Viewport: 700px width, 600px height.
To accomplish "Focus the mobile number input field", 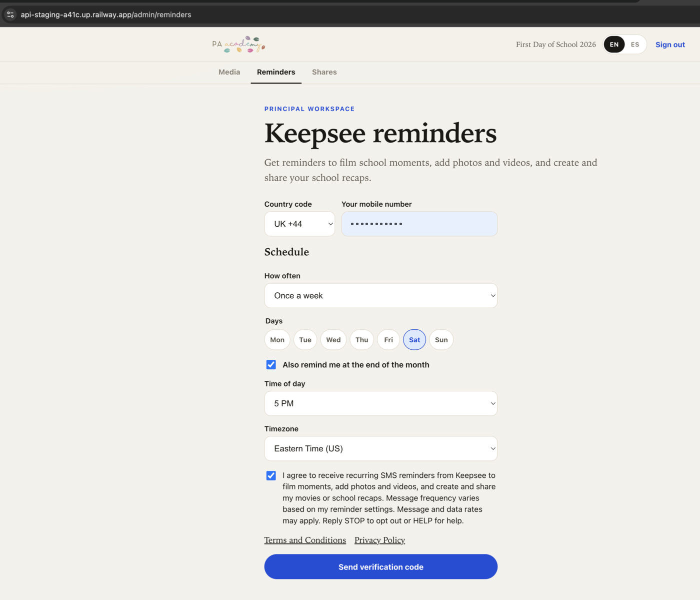I will (419, 224).
